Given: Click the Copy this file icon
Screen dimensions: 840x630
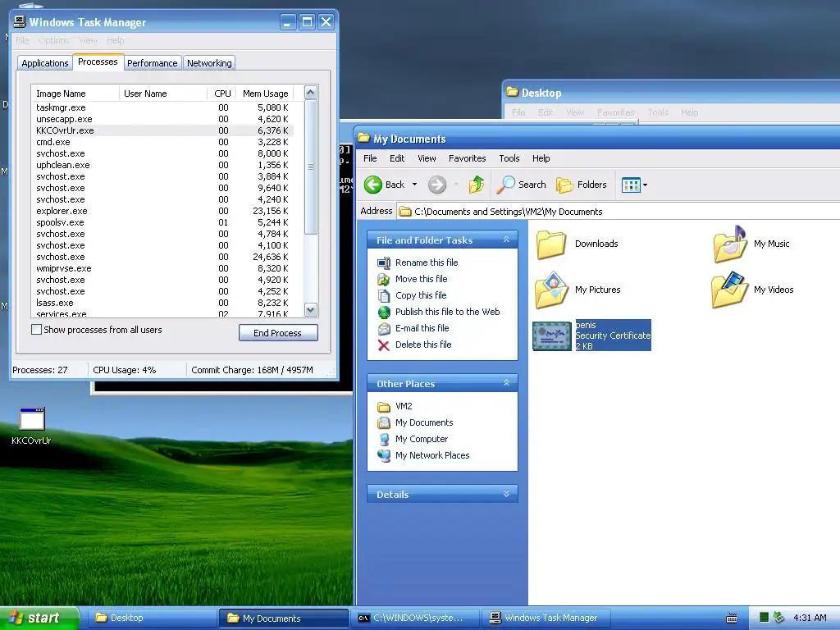Looking at the screenshot, I should [x=384, y=295].
